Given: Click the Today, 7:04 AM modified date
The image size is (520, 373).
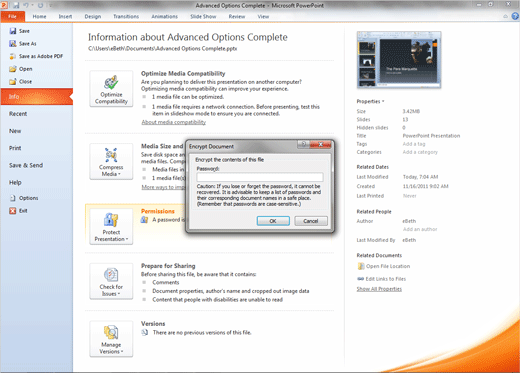Looking at the screenshot, I should point(420,177).
